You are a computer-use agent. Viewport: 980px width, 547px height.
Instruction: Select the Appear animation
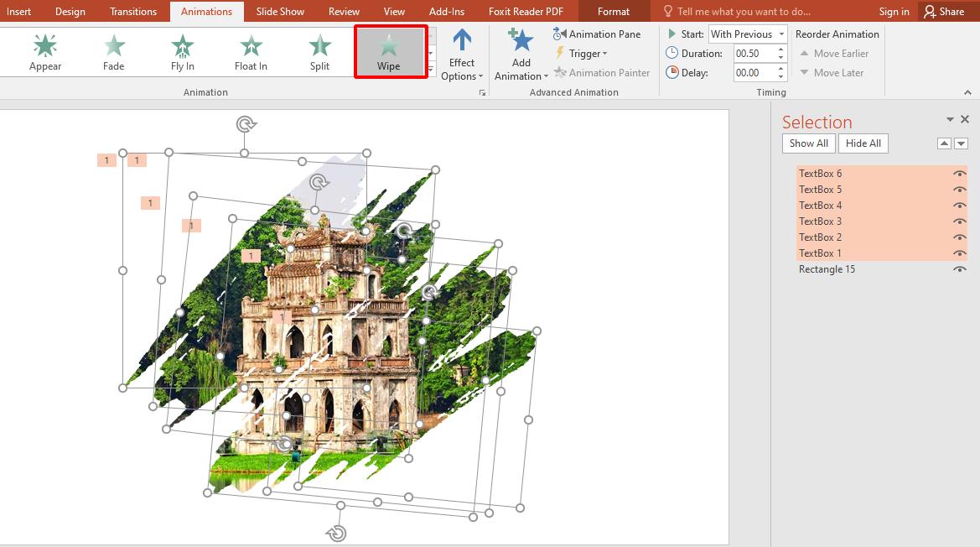44,50
